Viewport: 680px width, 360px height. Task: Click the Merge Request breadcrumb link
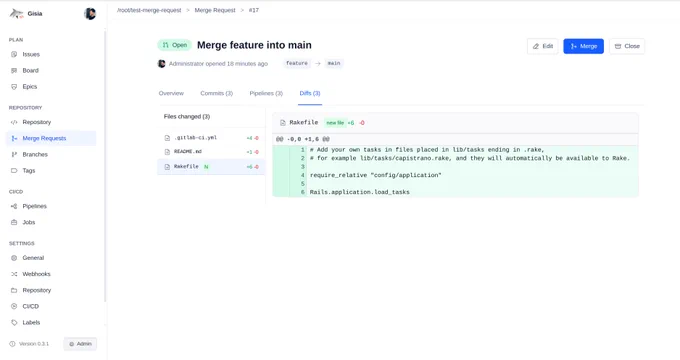215,10
